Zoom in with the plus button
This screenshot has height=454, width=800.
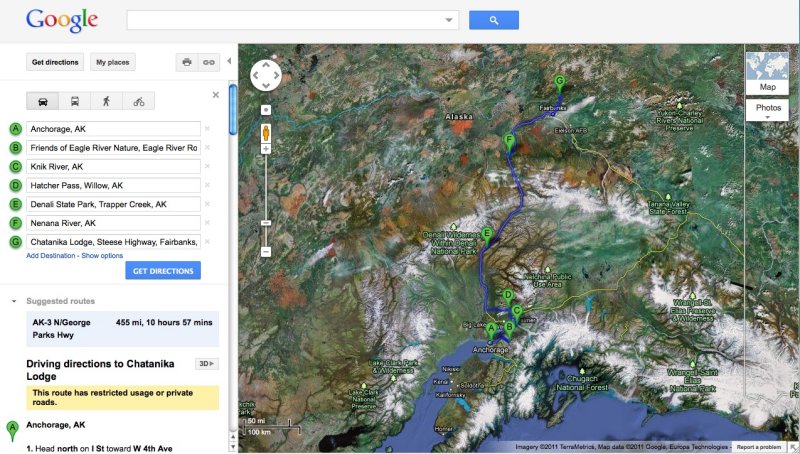[x=266, y=149]
